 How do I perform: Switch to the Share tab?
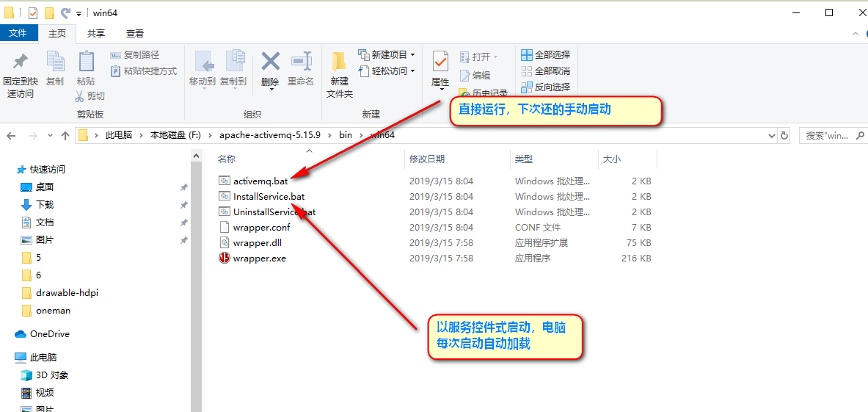pyautogui.click(x=96, y=33)
